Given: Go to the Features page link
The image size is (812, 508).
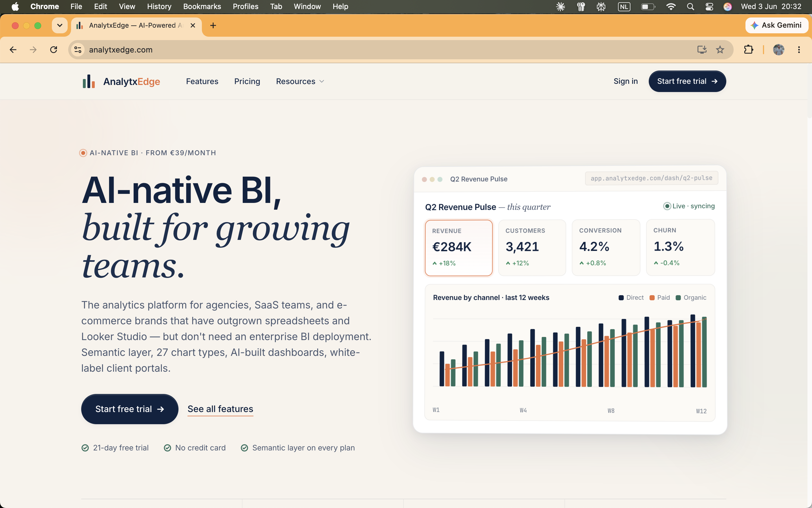Looking at the screenshot, I should click(x=202, y=81).
